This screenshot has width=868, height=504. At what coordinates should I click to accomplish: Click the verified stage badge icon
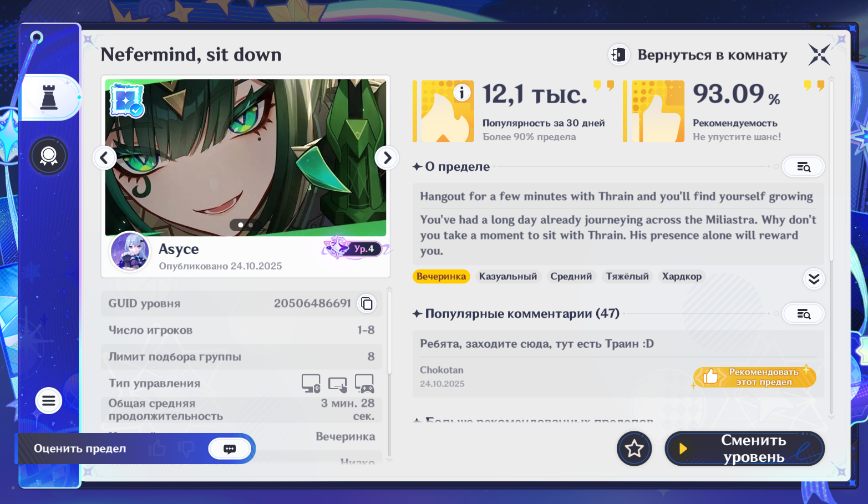pos(127,100)
